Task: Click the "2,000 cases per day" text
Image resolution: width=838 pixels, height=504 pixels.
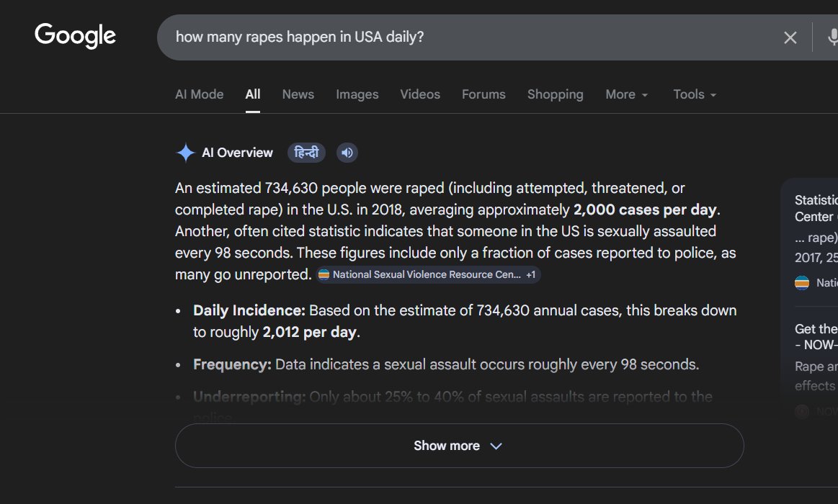Action: tap(645, 210)
